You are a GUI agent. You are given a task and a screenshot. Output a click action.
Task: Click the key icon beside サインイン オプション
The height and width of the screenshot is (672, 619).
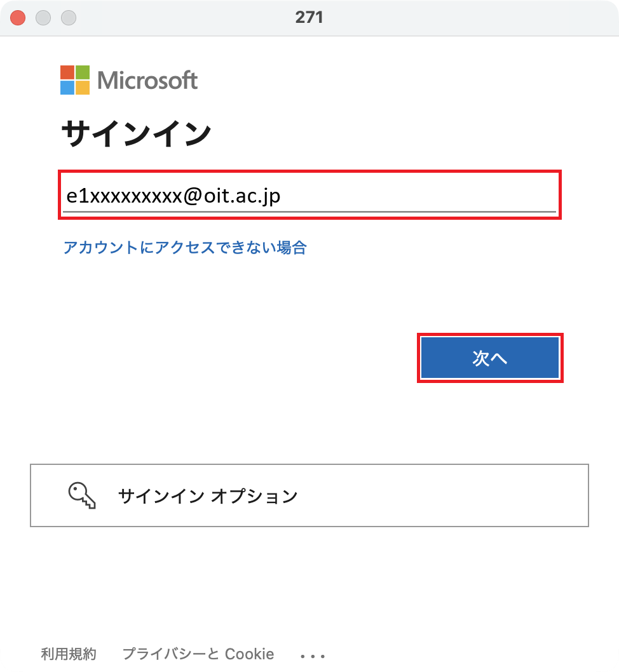[82, 495]
